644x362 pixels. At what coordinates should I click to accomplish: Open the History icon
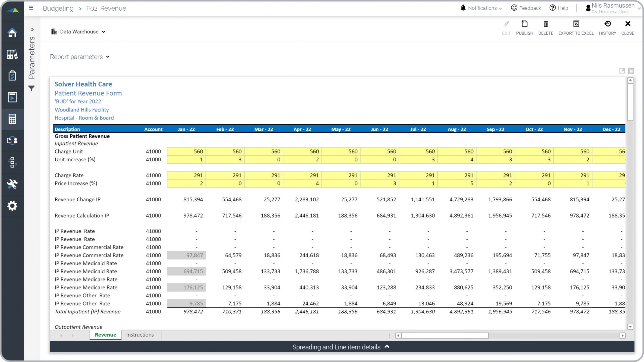(x=608, y=27)
